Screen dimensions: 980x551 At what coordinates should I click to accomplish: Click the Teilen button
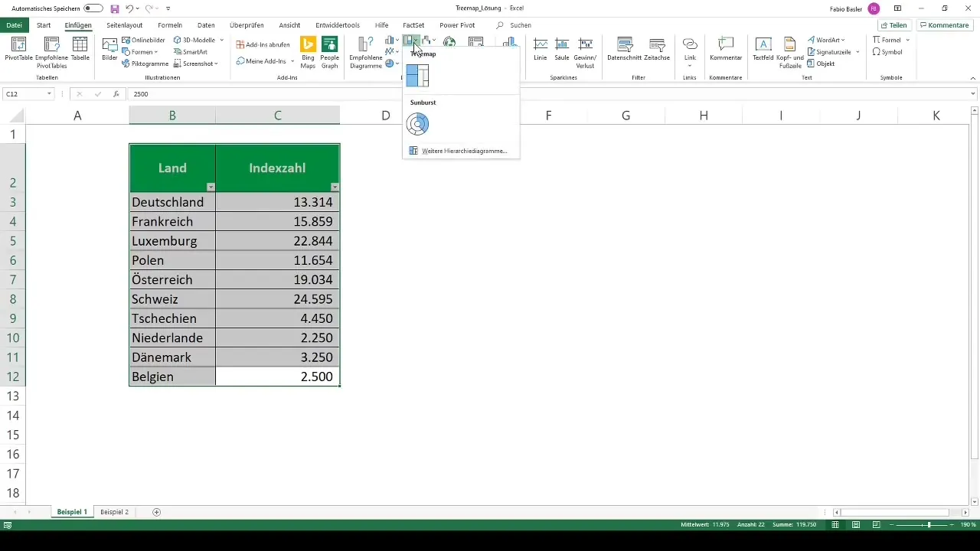[893, 25]
